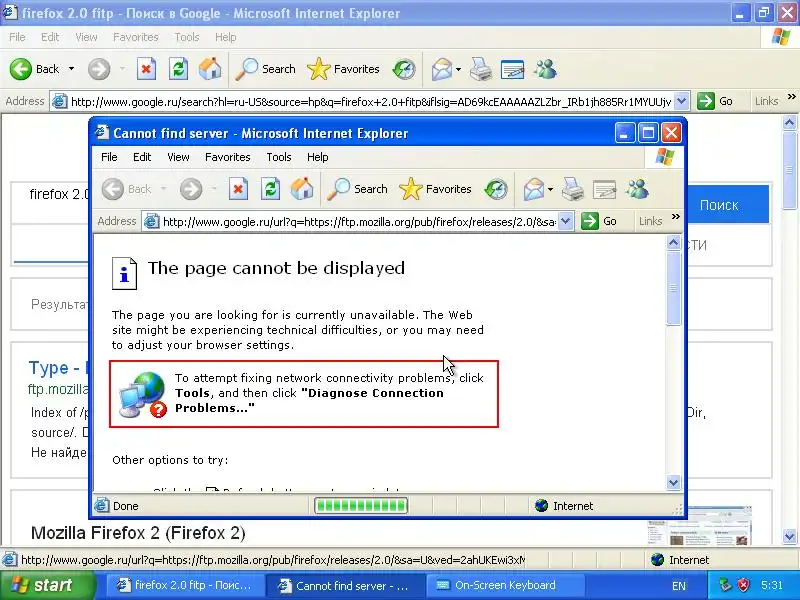
Task: Click Firefox 2 thumbnail image in results
Action: tap(699, 526)
